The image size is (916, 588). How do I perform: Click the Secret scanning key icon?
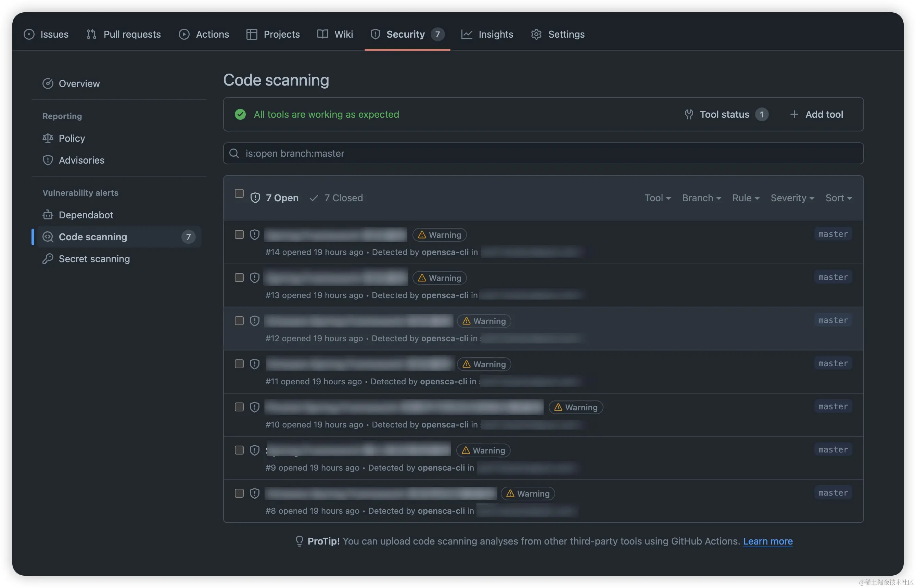(x=48, y=259)
